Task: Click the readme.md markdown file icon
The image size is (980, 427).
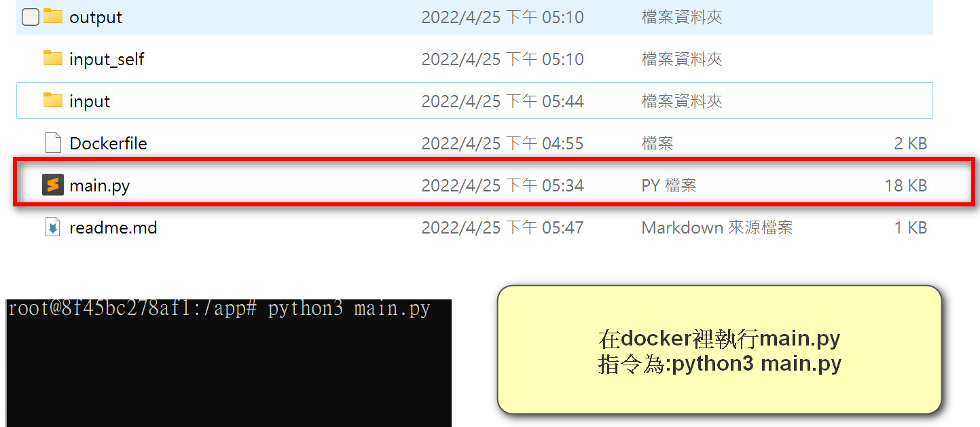Action: (x=53, y=227)
